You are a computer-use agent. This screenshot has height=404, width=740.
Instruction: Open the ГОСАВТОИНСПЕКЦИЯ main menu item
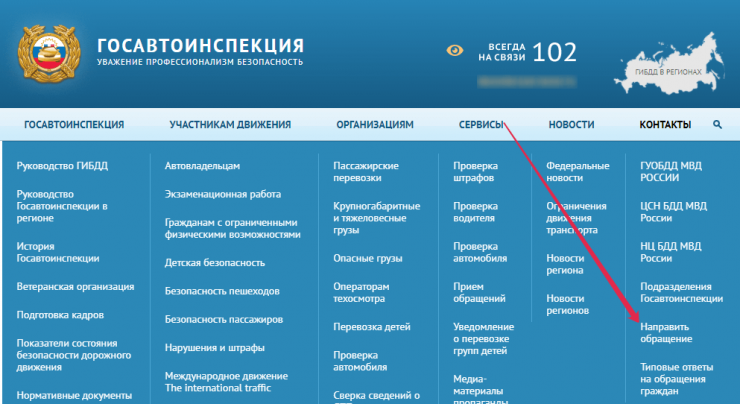coord(74,125)
